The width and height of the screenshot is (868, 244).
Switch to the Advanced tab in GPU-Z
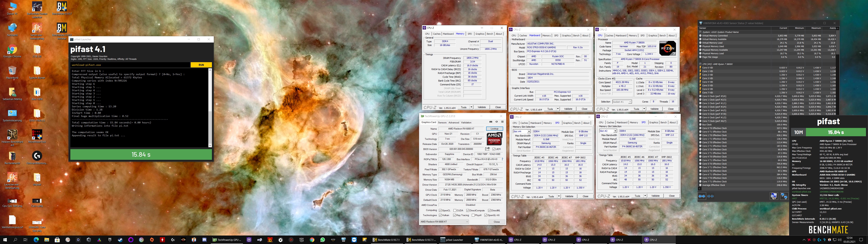coord(453,122)
